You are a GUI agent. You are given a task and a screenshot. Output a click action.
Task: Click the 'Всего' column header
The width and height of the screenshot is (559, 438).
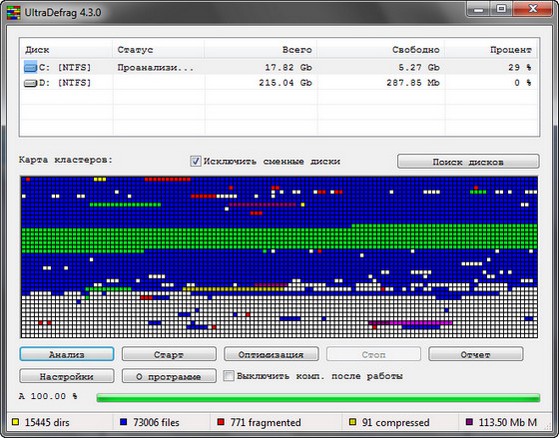(261, 50)
